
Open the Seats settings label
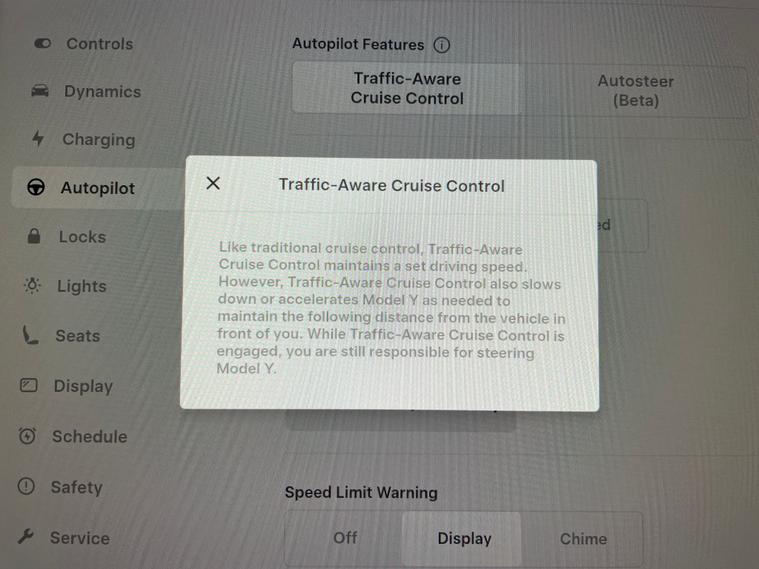pos(77,336)
